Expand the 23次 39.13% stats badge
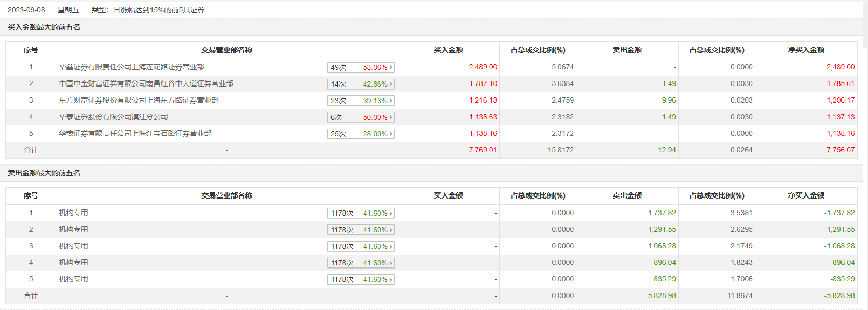 pos(361,101)
